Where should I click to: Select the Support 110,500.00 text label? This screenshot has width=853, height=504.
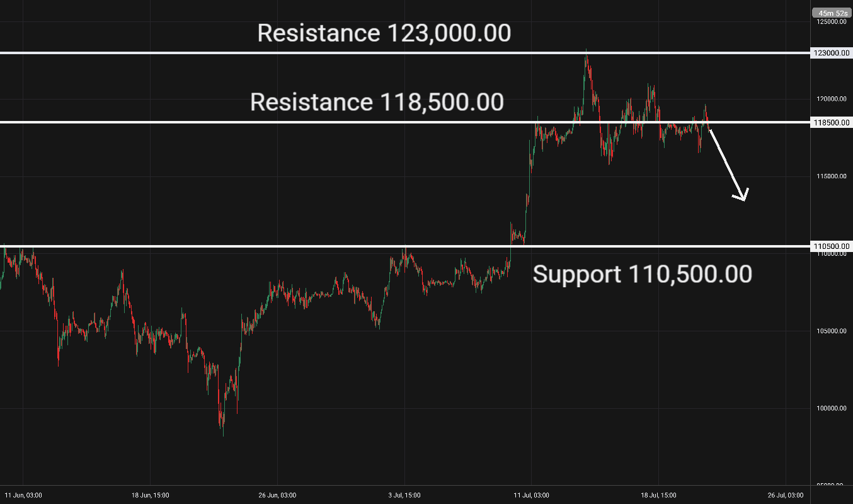[642, 275]
